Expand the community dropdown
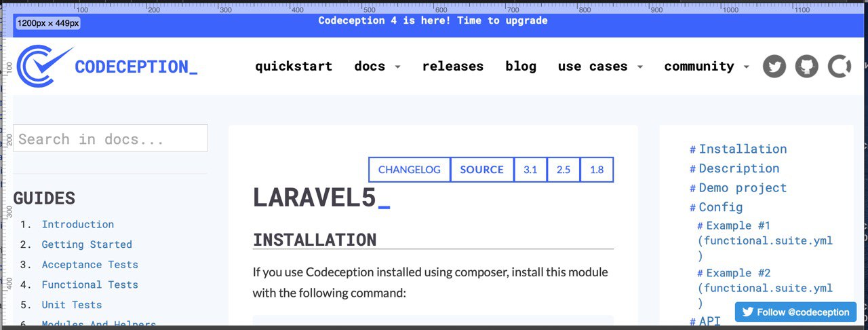The image size is (868, 330). (707, 67)
